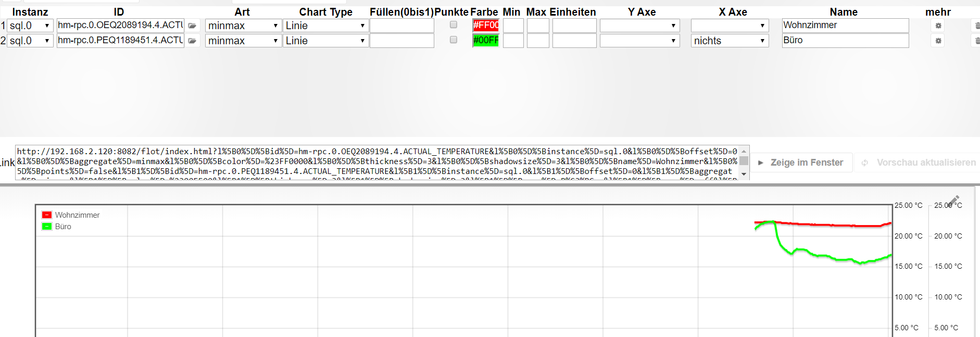Delete the Büro row with trash icon
This screenshot has height=337, width=980.
tap(976, 41)
